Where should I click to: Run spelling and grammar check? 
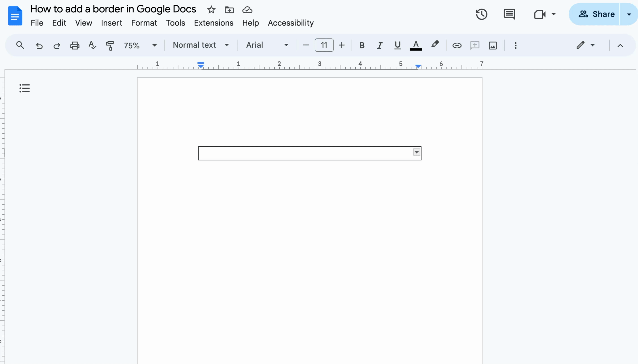click(92, 45)
